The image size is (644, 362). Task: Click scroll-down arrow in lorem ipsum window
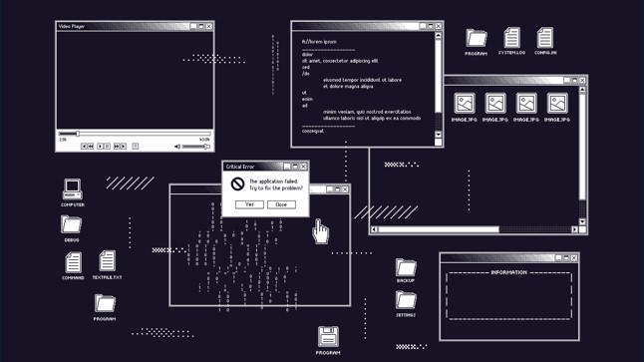439,135
